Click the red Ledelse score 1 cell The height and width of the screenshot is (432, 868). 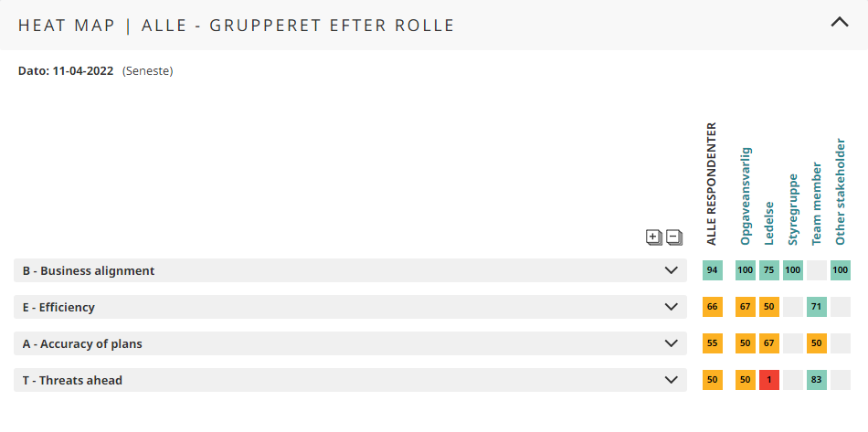click(769, 380)
